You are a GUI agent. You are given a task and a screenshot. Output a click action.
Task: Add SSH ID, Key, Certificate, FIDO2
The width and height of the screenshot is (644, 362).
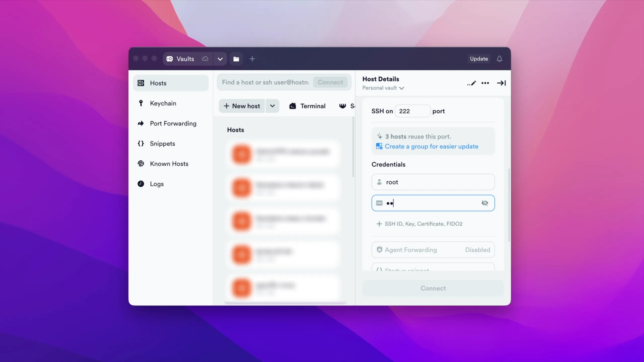click(419, 224)
